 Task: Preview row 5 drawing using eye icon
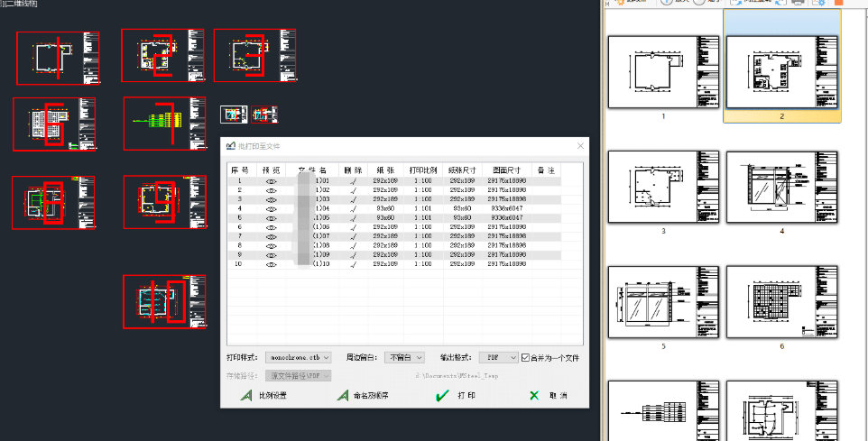[272, 218]
